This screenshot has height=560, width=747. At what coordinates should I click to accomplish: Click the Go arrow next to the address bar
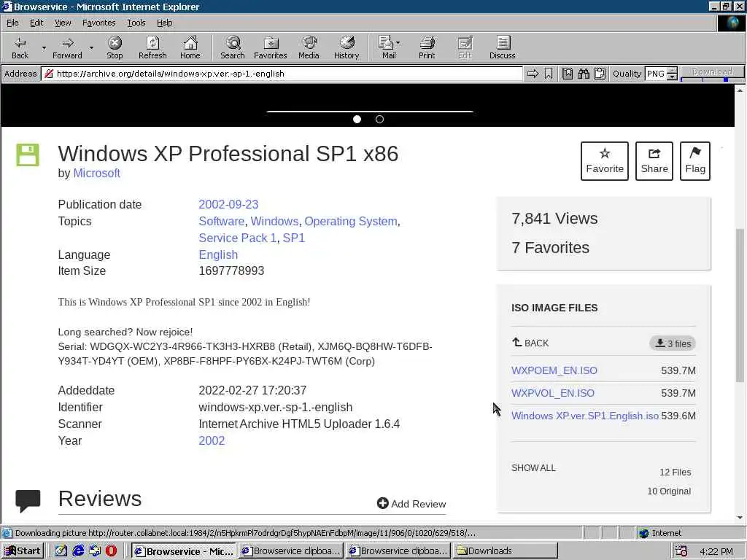[533, 74]
